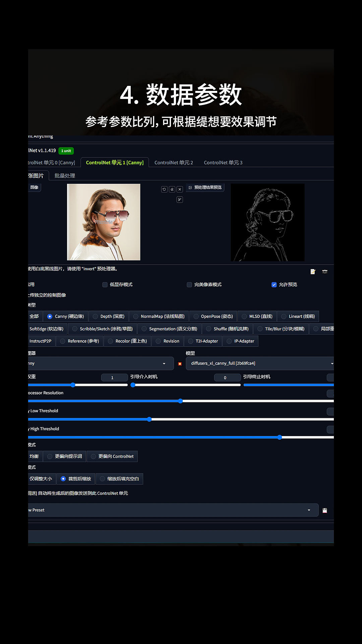Viewport: 362px width, 644px height.
Task: Choose 更偏向 ControlNet control mode
Action: pos(112,457)
